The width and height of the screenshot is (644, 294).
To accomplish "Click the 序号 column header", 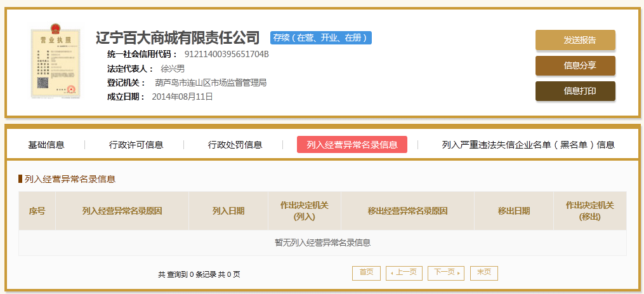I will [37, 211].
